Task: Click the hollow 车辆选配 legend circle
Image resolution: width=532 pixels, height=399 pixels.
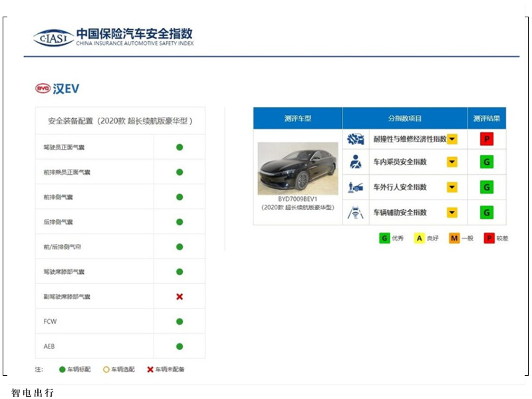Action: (x=106, y=370)
